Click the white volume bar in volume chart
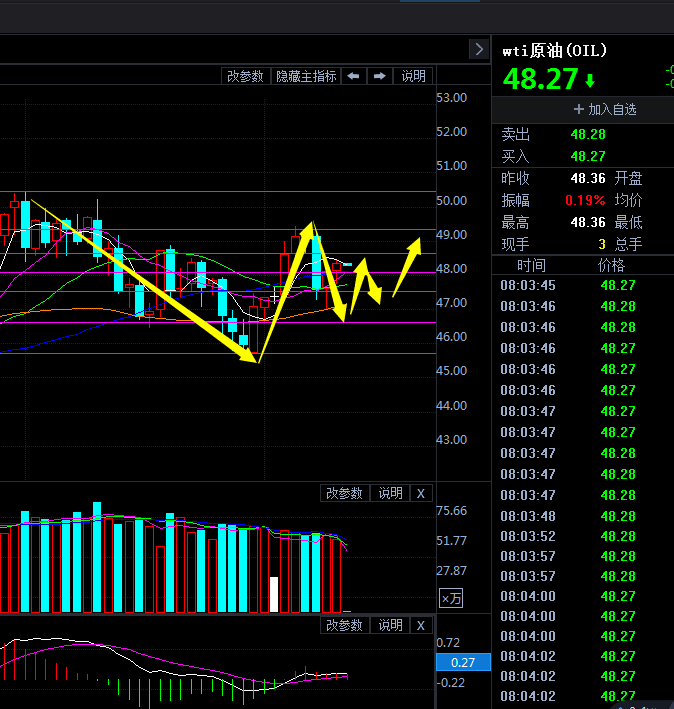674x709 pixels. [274, 594]
